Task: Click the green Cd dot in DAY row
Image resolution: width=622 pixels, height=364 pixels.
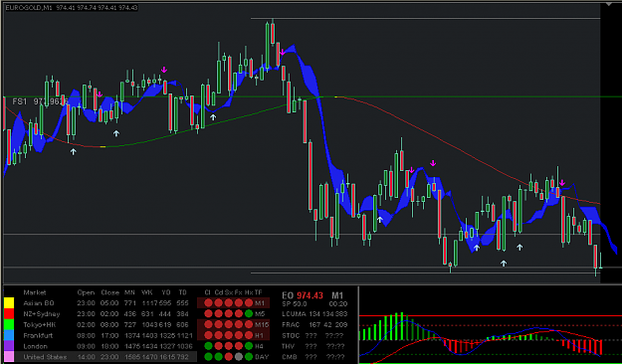Action: [x=218, y=357]
